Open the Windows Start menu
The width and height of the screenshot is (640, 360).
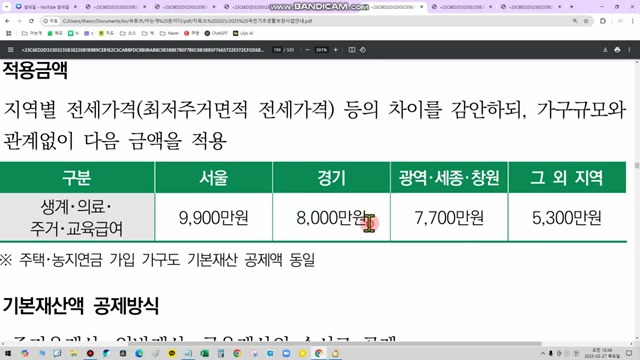coord(8,353)
